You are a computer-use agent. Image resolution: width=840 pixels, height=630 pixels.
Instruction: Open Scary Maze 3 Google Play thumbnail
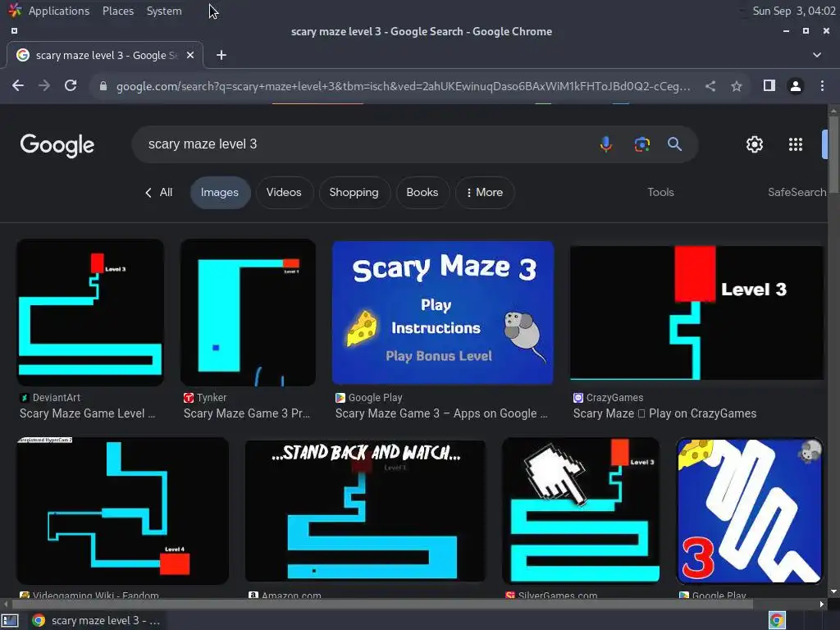(x=442, y=313)
